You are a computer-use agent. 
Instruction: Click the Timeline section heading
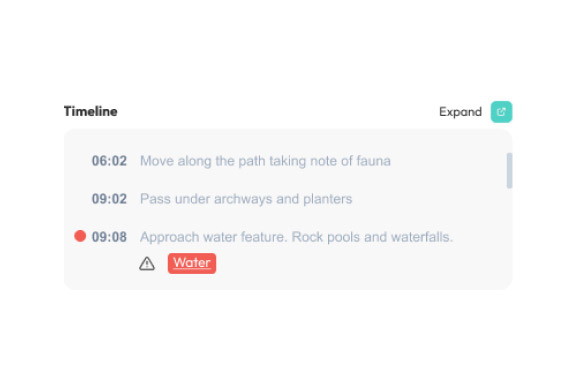91,111
